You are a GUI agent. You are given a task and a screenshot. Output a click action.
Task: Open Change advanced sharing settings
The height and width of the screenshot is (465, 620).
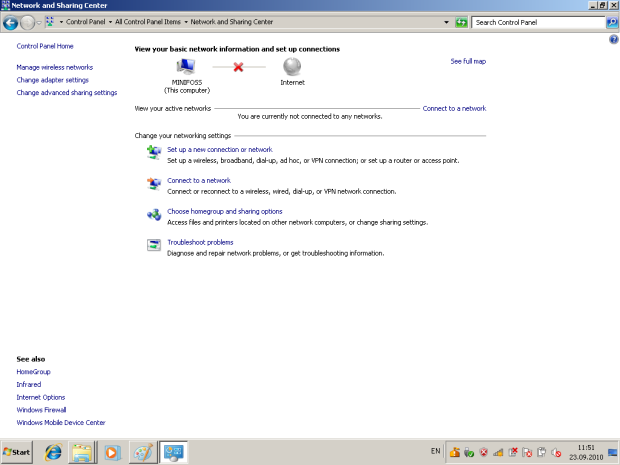(67, 93)
